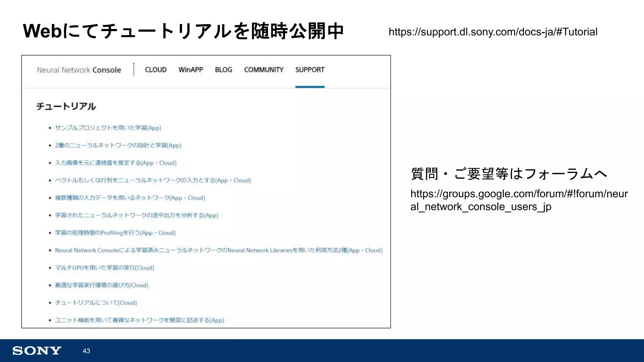The width and height of the screenshot is (644, 362).
Task: Open the CLOUD menu item
Action: pyautogui.click(x=156, y=70)
